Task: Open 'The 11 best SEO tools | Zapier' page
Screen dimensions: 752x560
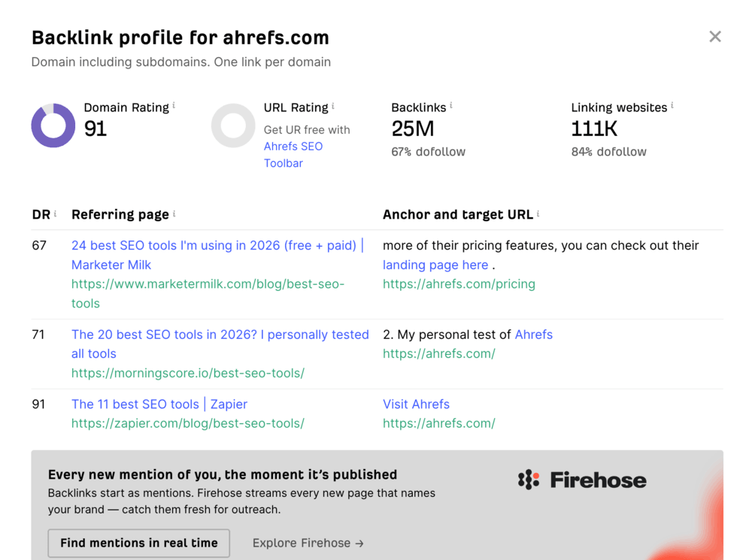Action: coord(159,404)
